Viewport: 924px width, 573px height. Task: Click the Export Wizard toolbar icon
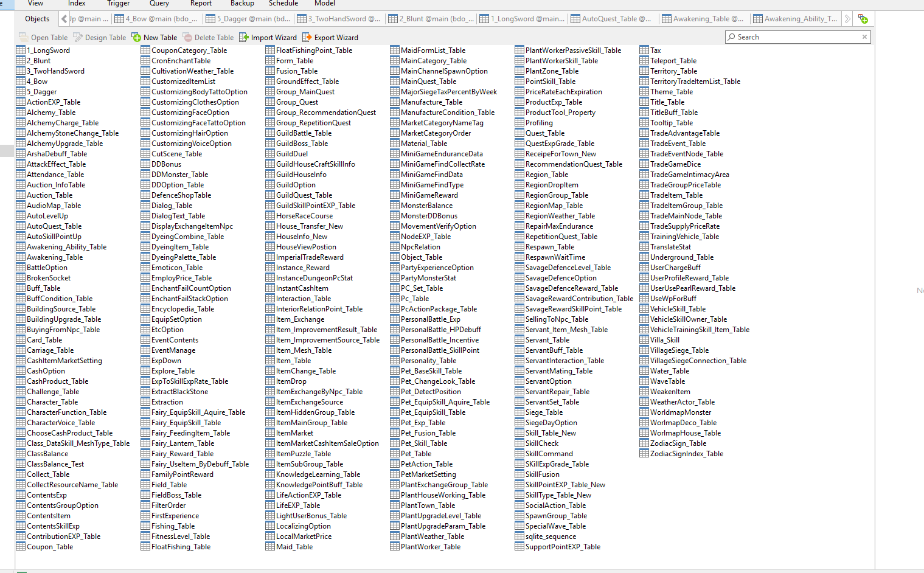click(x=307, y=38)
